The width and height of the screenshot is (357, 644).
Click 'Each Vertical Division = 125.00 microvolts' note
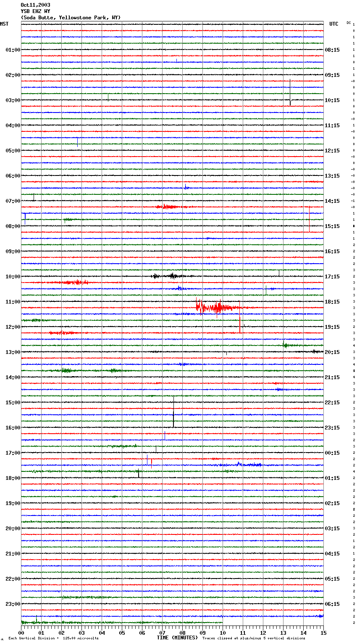coord(53,639)
